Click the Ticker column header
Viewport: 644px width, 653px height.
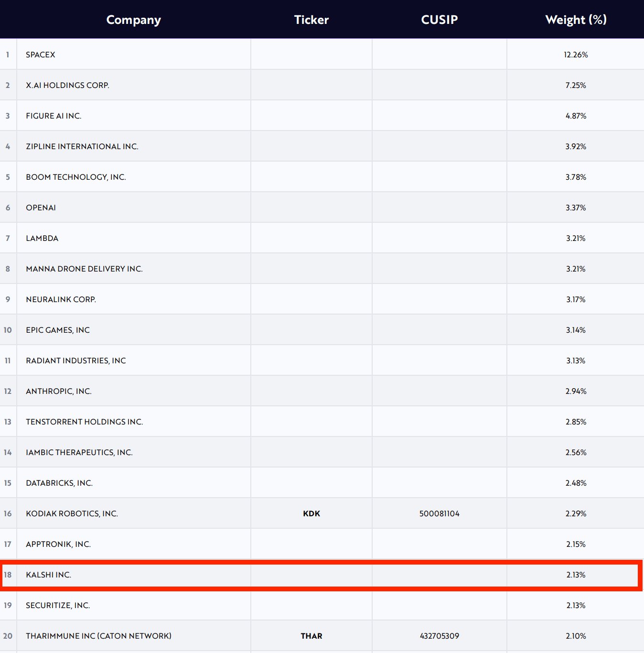click(311, 20)
